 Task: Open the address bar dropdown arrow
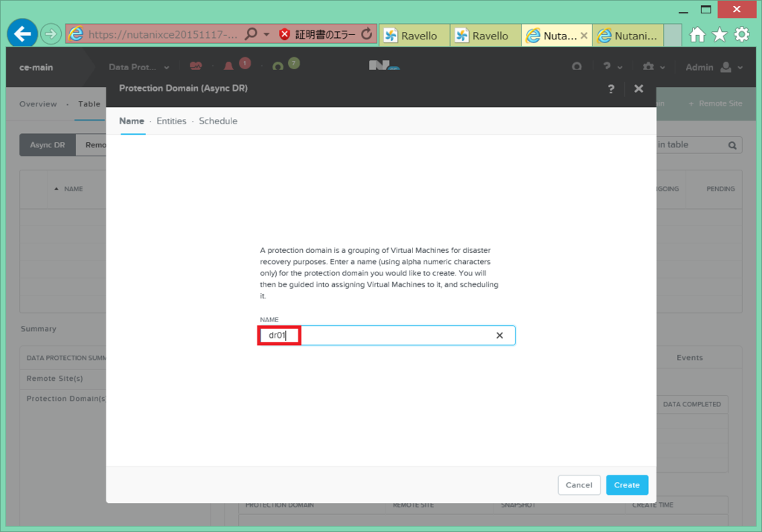(x=266, y=34)
